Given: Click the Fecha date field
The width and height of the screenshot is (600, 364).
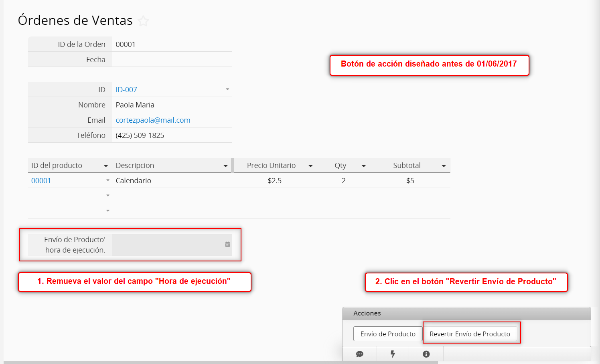Looking at the screenshot, I should click(172, 59).
